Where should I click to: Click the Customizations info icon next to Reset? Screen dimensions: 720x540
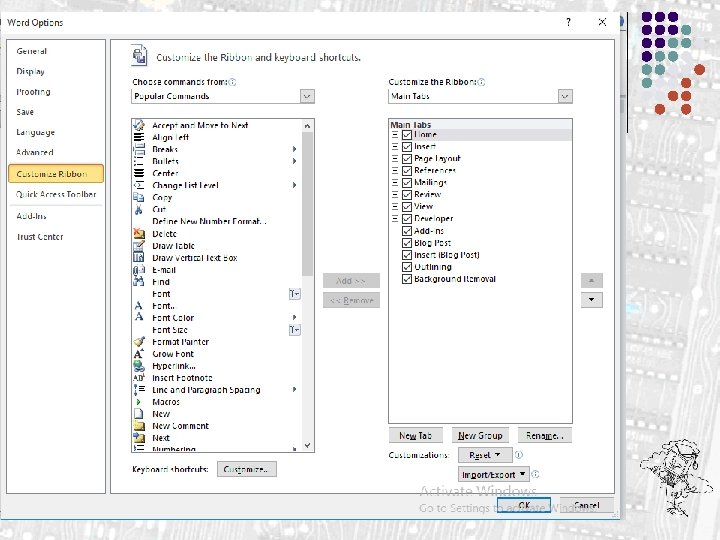point(519,455)
